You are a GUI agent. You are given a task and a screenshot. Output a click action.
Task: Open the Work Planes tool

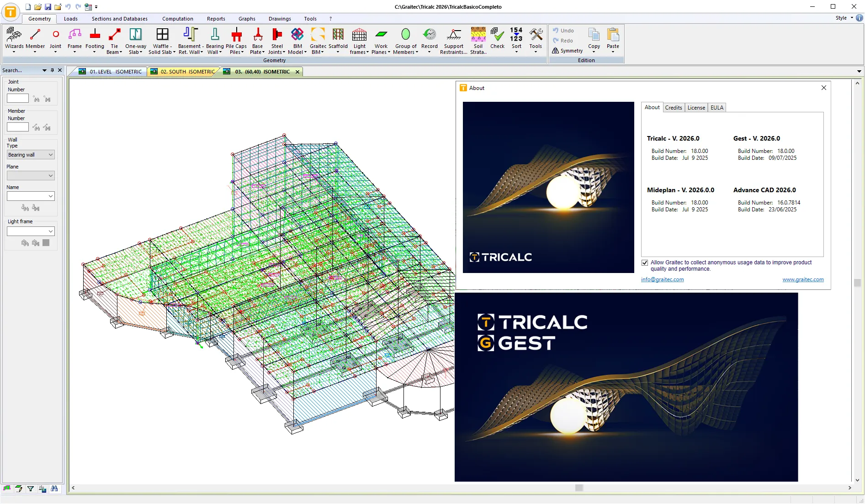pyautogui.click(x=381, y=40)
